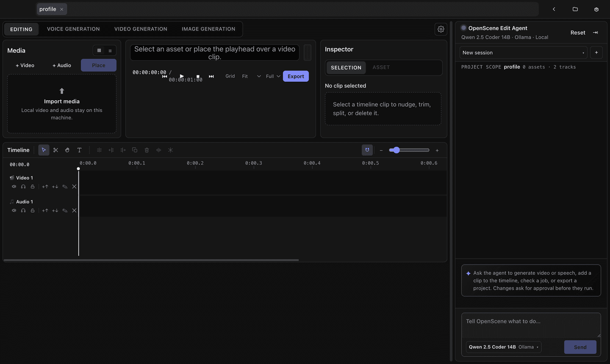Choose the hand pan tool

pyautogui.click(x=67, y=150)
